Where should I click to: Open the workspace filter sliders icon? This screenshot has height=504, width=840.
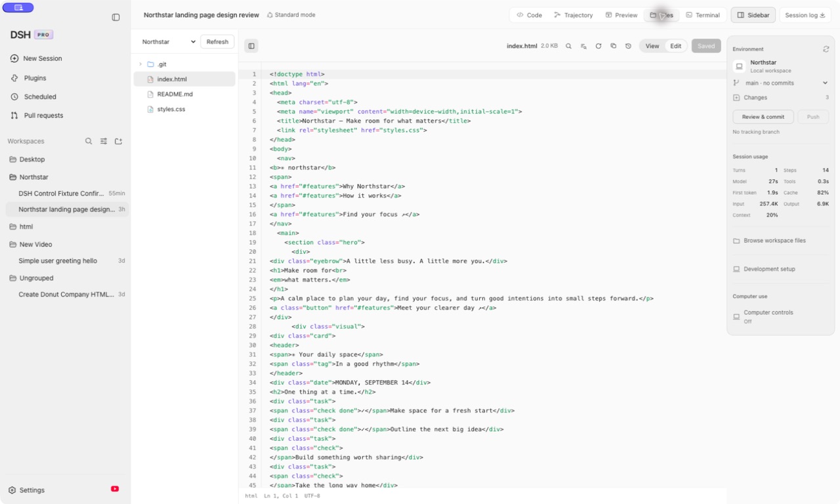coord(104,141)
